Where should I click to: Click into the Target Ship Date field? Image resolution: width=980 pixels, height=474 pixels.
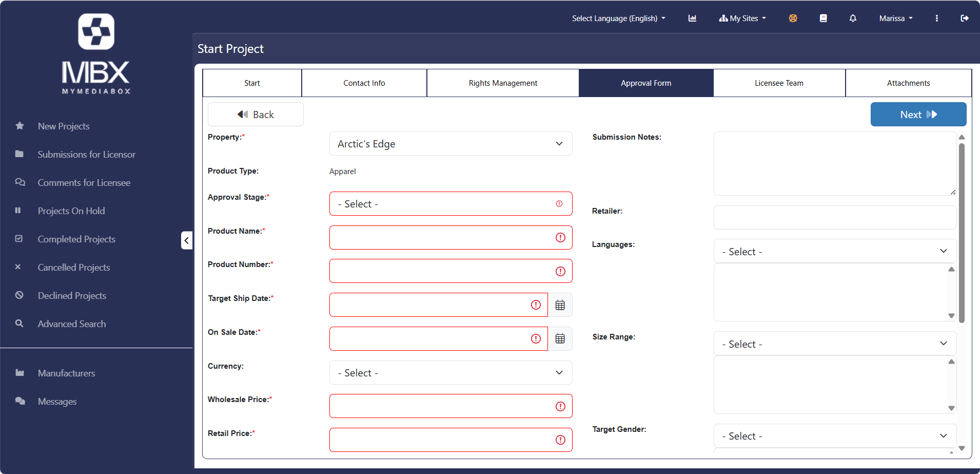coord(439,305)
